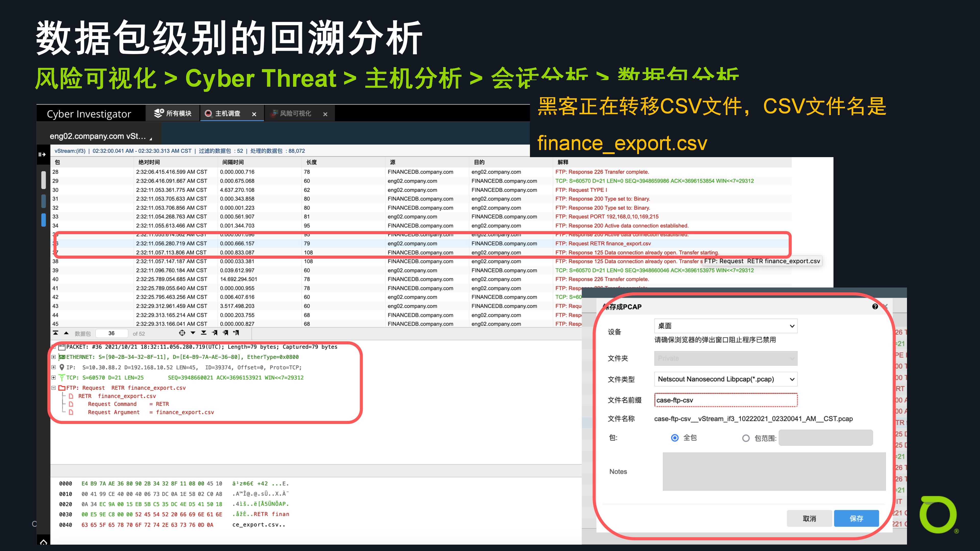980x551 pixels.
Task: Click the 保存 save button
Action: click(856, 518)
